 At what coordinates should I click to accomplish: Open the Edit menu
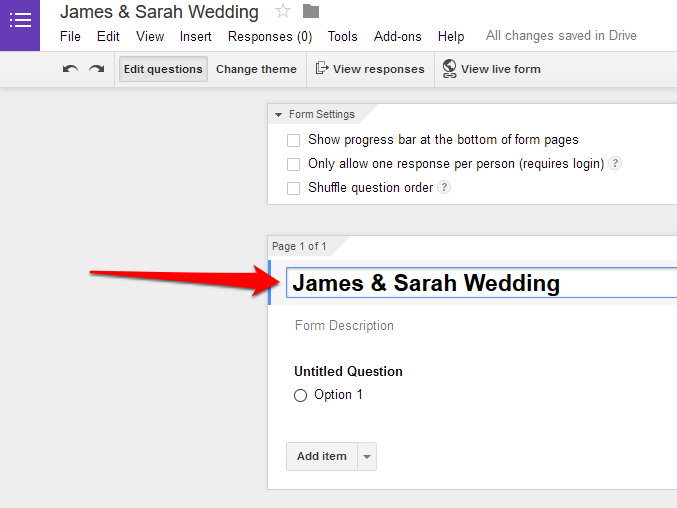pos(108,36)
